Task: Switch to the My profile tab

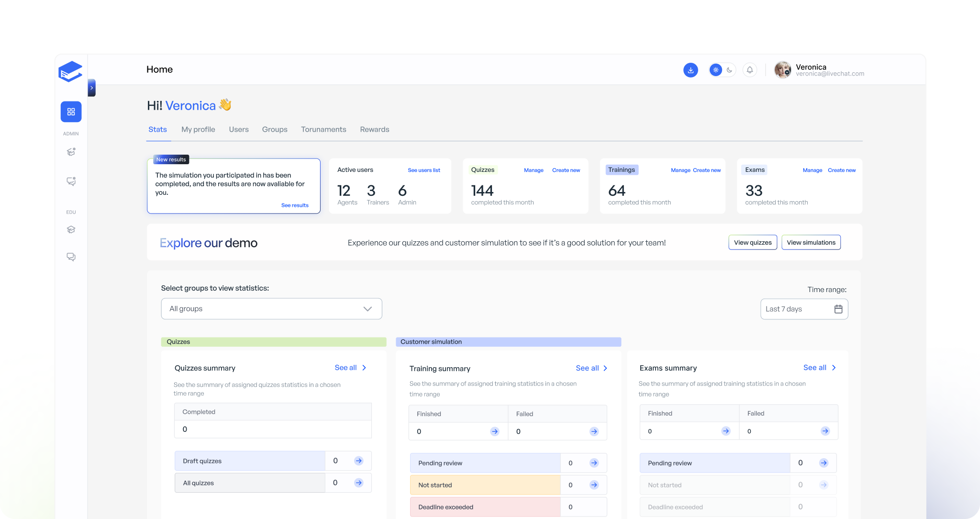Action: 198,129
